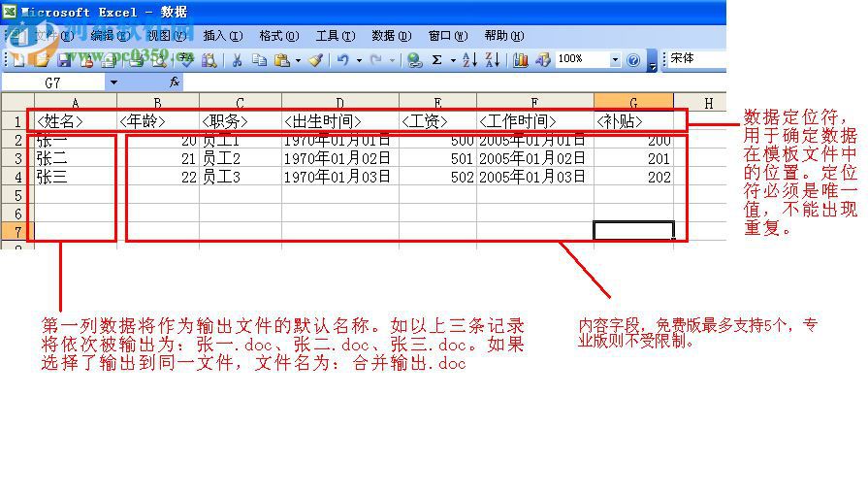Select cell 1970年01月03日
The image size is (868, 495).
point(340,177)
